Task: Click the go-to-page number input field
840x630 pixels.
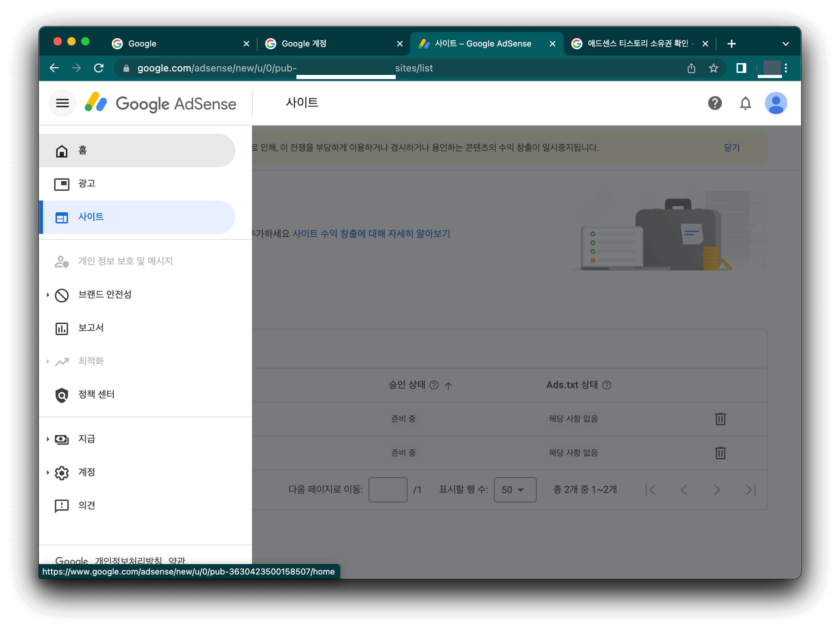Action: [x=388, y=490]
